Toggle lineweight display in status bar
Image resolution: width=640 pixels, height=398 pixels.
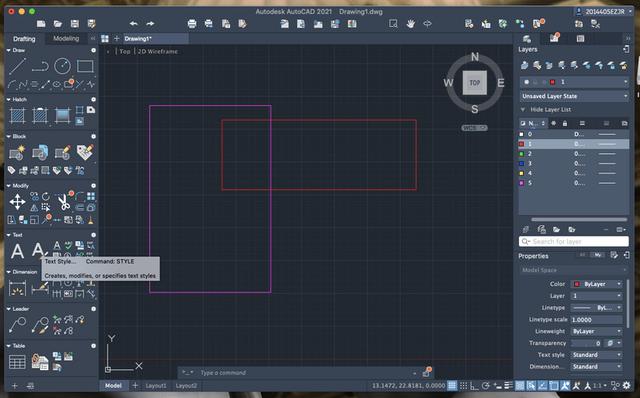[509, 385]
